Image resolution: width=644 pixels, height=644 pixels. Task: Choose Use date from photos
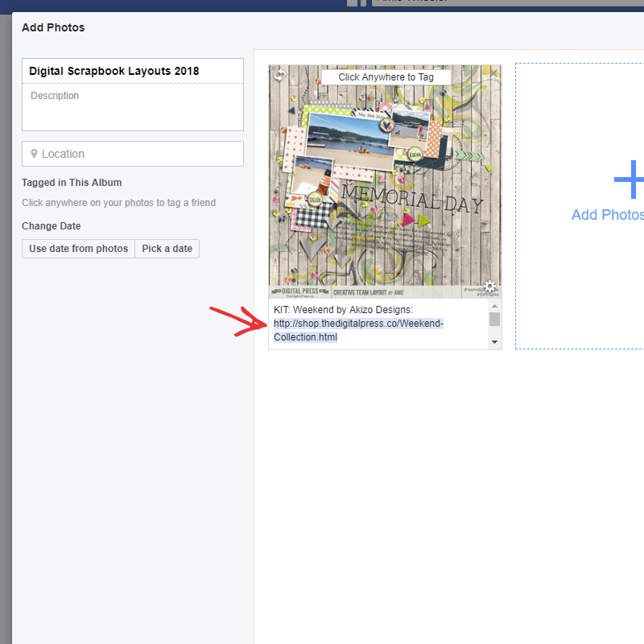point(78,249)
